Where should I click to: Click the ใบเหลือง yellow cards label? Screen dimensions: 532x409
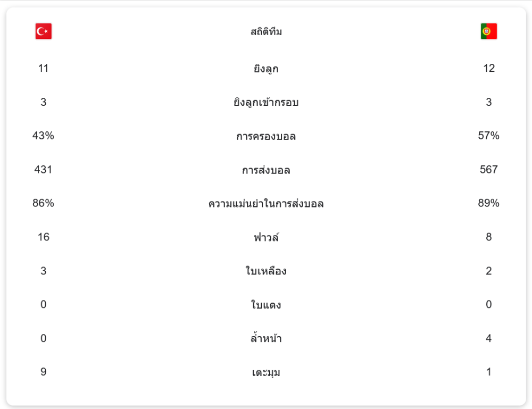[266, 271]
